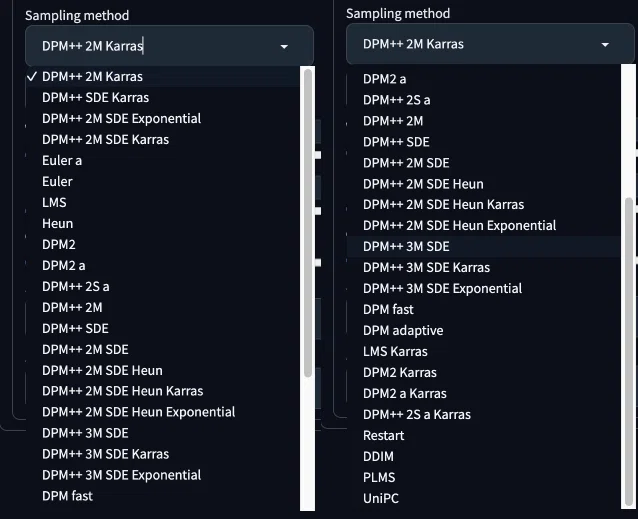Click the left dropdown list scrollbar thumb
This screenshot has width=638, height=519.
coord(308,223)
